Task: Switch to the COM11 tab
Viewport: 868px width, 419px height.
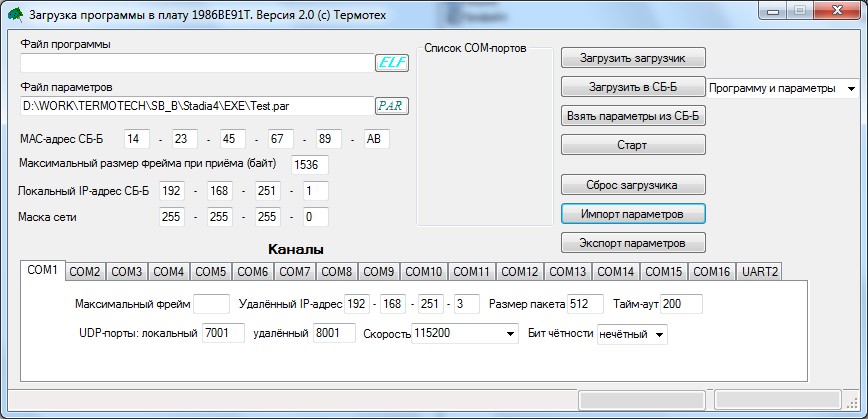Action: click(x=472, y=272)
